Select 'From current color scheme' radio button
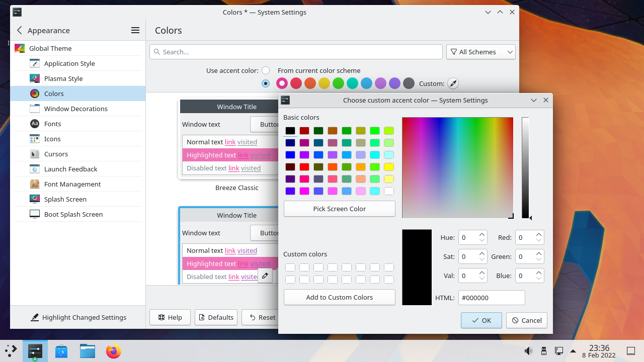Viewport: 644px width, 362px height. click(x=266, y=70)
